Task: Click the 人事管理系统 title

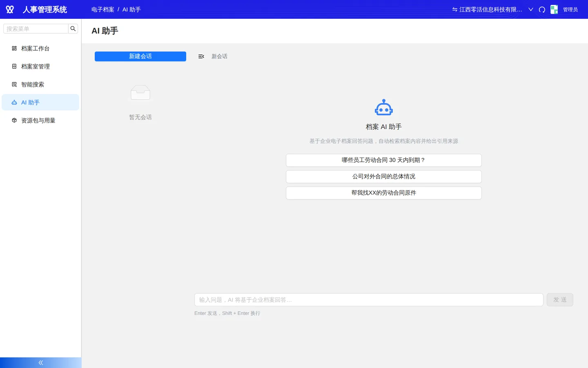Action: tap(45, 9)
